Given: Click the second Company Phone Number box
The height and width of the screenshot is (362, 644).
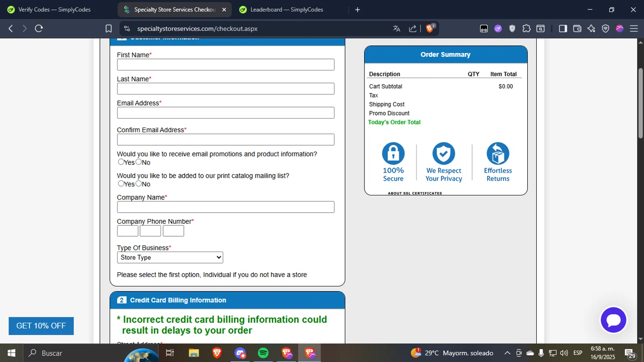Looking at the screenshot, I should point(150,231).
